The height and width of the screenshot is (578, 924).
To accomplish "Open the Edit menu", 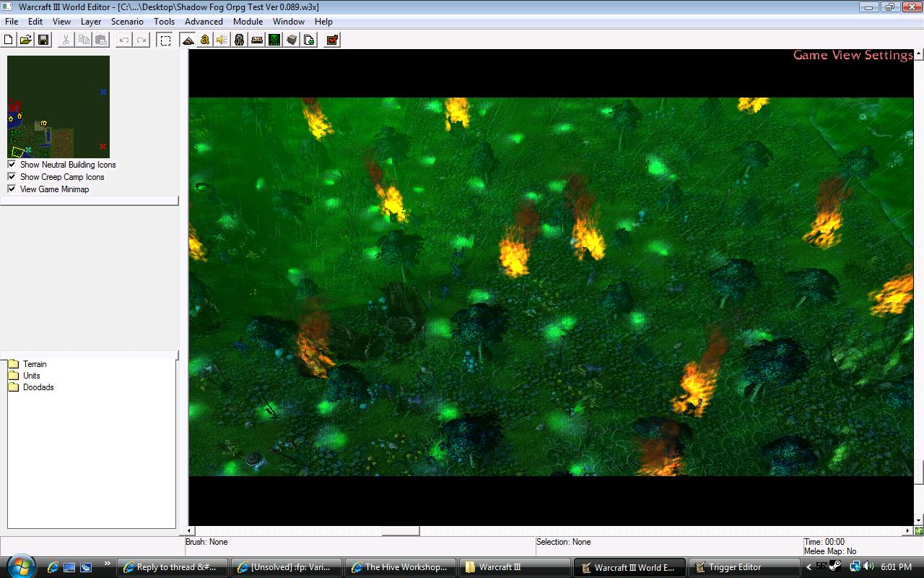I will click(x=35, y=22).
